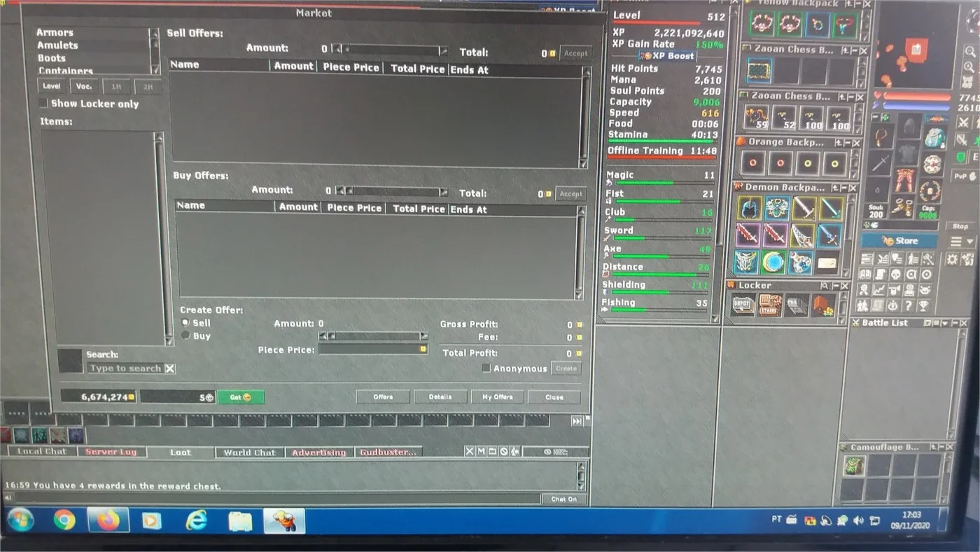Toggle the PvP mode button
This screenshot has width=980, height=552.
965,177
